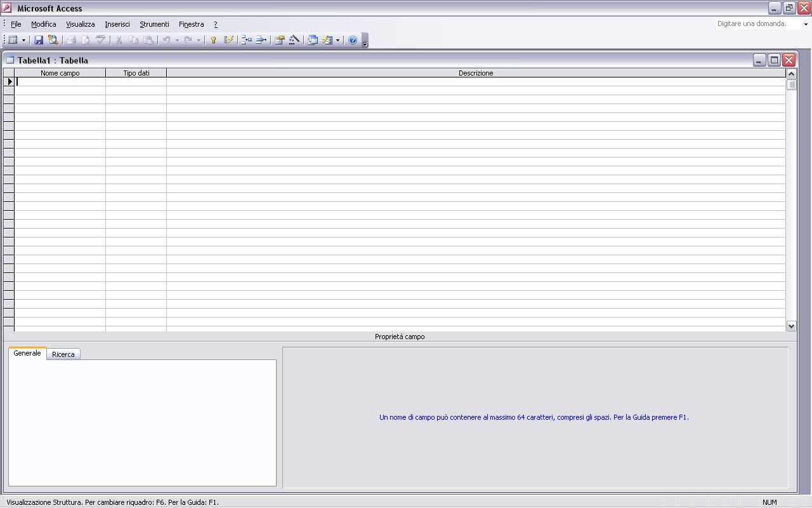Click the Tipo dati column header
Image resolution: width=812 pixels, height=508 pixels.
click(136, 73)
